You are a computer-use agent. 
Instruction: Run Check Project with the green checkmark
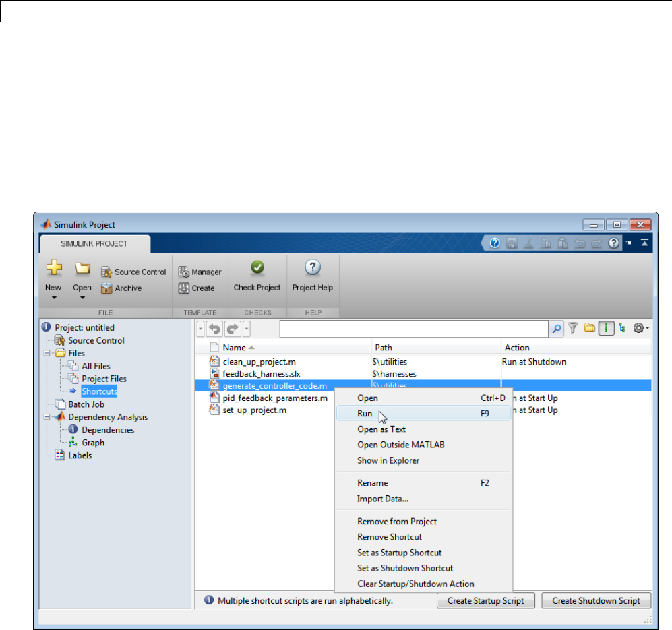(257, 276)
